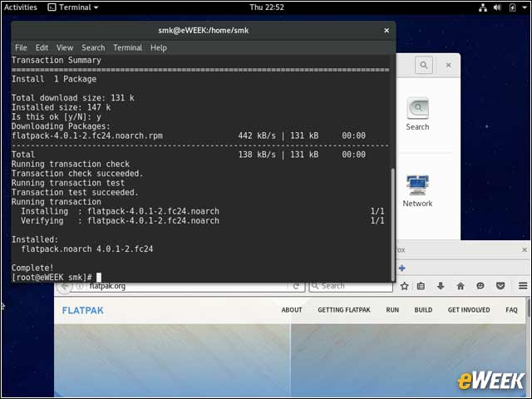
Task: Open the Search settings panel icon
Action: (x=417, y=114)
